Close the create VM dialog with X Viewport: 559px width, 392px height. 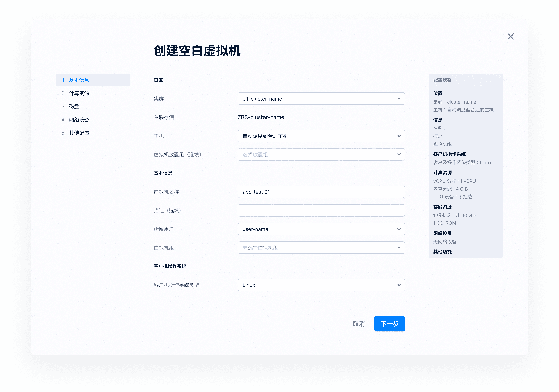point(511,36)
